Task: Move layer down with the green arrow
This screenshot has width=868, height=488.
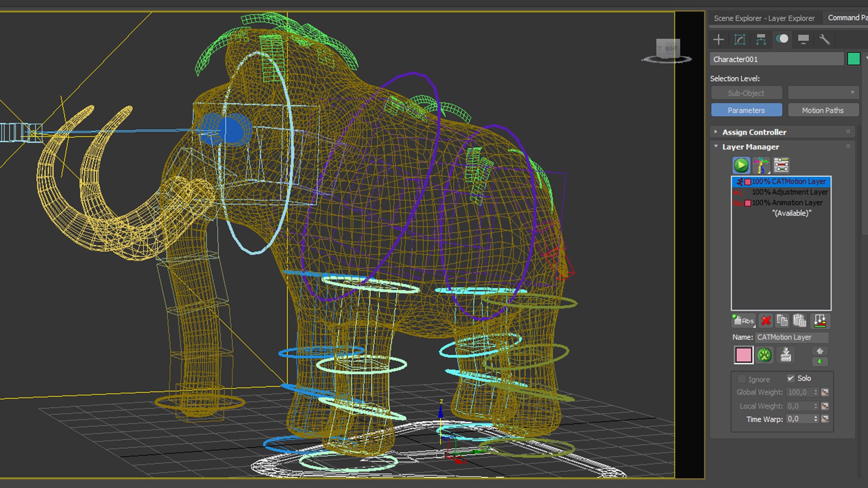Action: [x=820, y=361]
